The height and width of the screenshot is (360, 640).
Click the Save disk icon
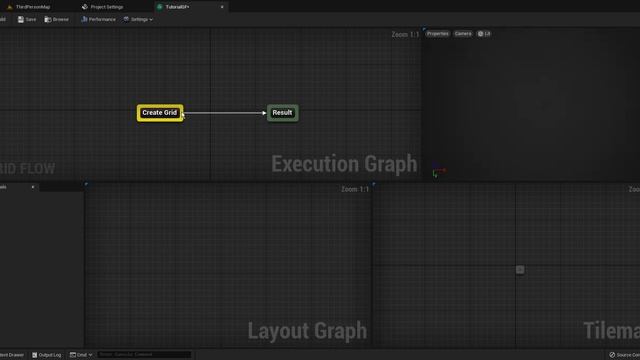point(20,19)
